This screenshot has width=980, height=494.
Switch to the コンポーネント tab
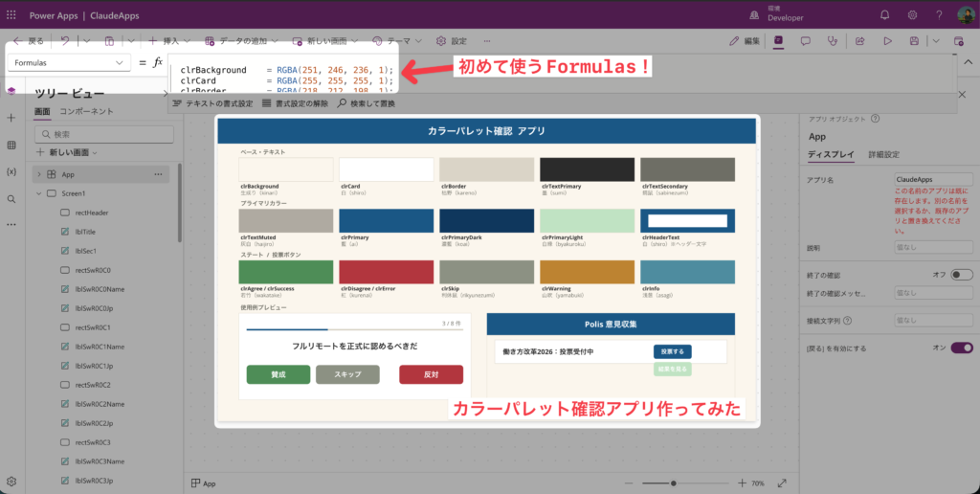(x=86, y=112)
